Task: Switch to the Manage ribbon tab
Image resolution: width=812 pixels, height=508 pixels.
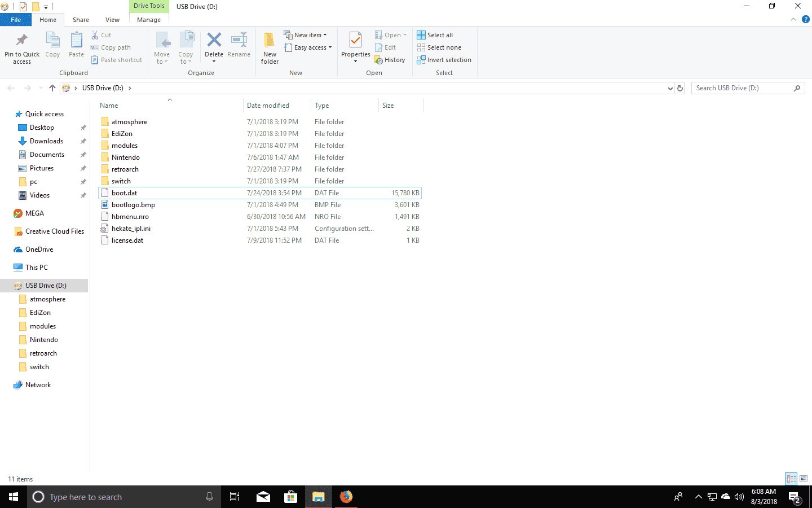Action: tap(149, 20)
